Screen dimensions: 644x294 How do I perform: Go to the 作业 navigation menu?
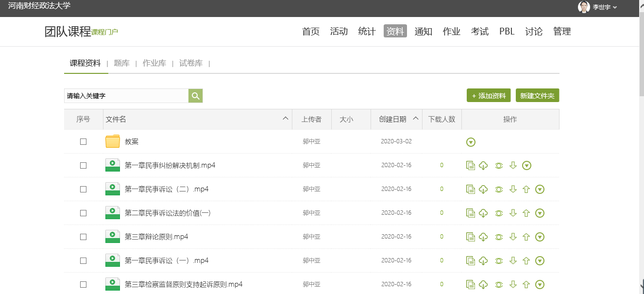click(x=451, y=32)
